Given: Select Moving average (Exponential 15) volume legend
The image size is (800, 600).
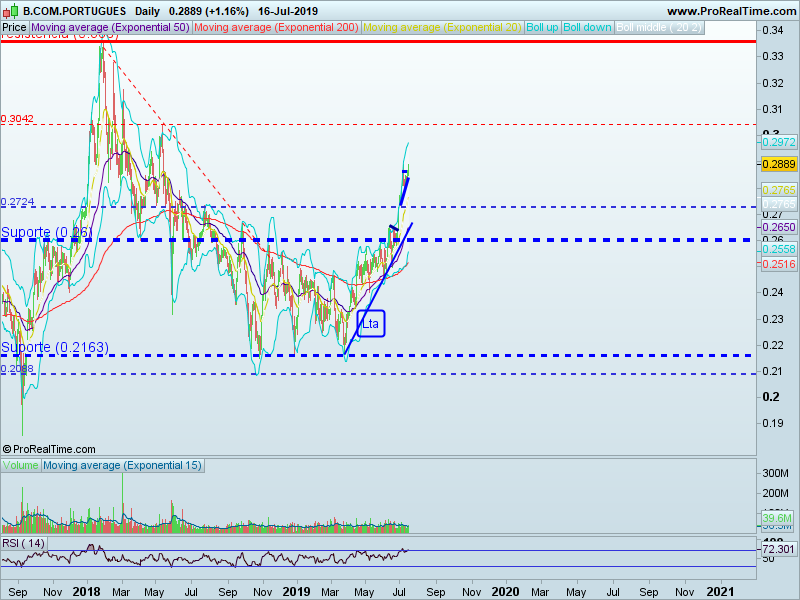Looking at the screenshot, I should (x=122, y=465).
